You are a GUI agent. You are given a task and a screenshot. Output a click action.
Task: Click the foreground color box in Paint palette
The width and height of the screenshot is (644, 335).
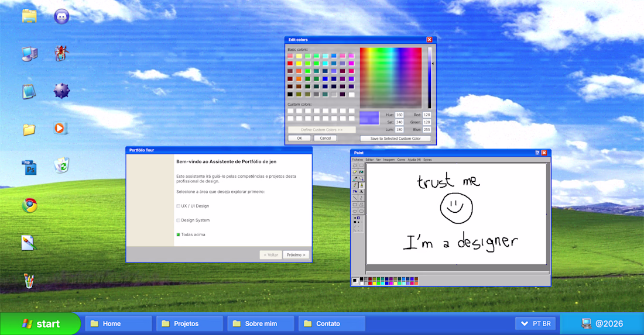point(354,280)
